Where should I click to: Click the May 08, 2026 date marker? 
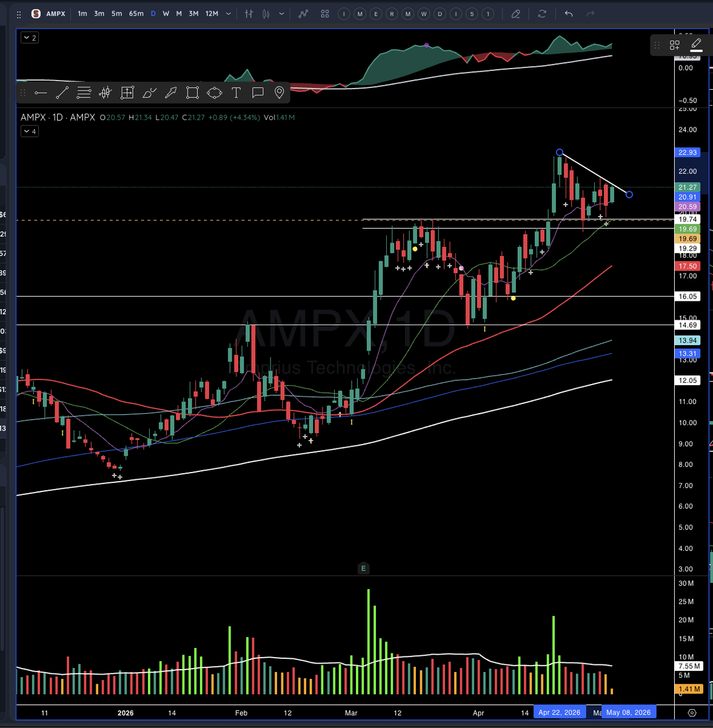(628, 712)
